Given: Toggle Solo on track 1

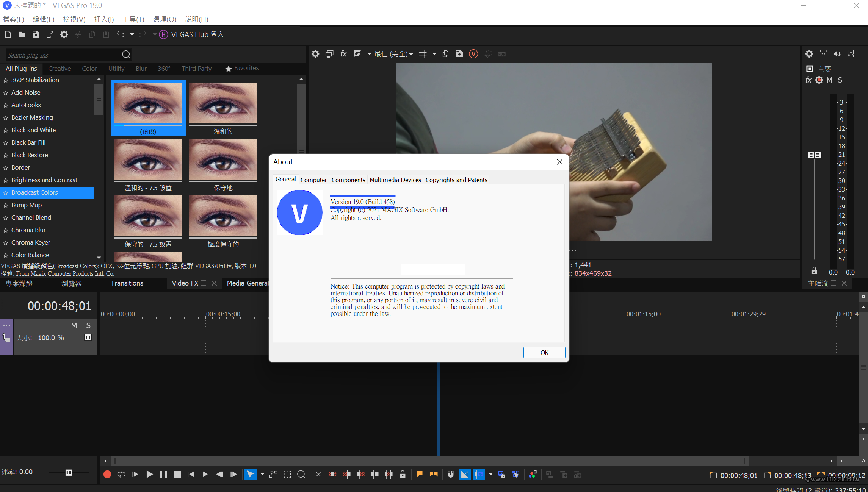Looking at the screenshot, I should [x=88, y=325].
